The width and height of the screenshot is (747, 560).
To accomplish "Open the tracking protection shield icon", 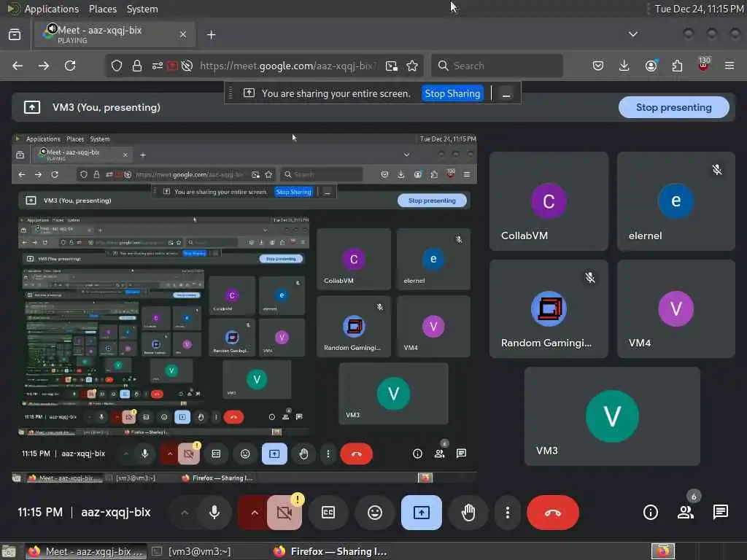I will (117, 66).
